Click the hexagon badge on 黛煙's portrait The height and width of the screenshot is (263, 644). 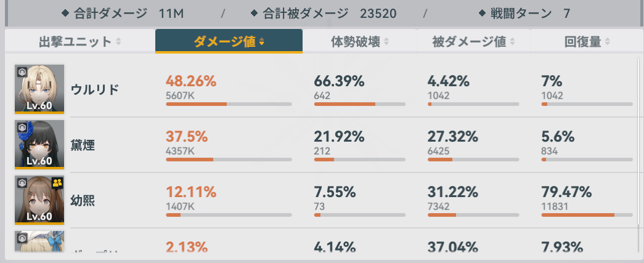tap(21, 126)
